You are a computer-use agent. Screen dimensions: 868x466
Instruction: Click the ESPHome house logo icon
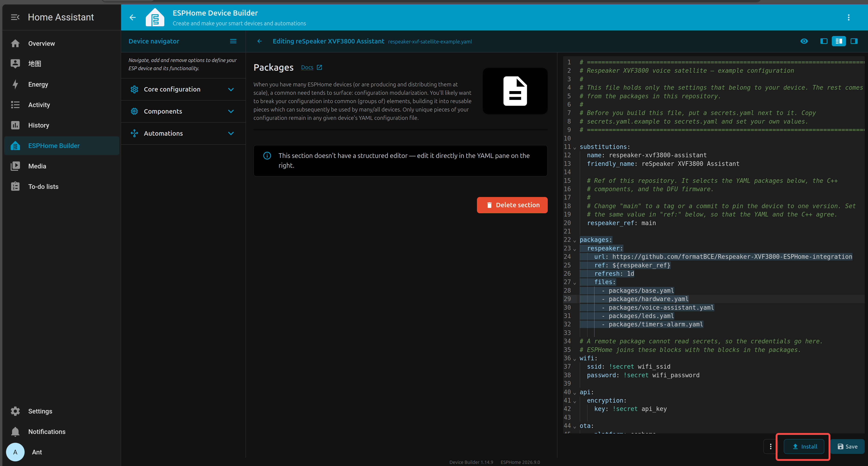[x=155, y=17]
